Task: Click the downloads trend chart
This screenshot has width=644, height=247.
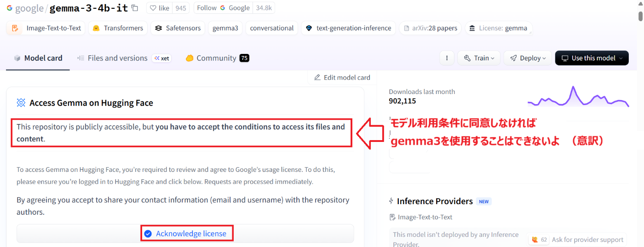Action: (x=578, y=97)
